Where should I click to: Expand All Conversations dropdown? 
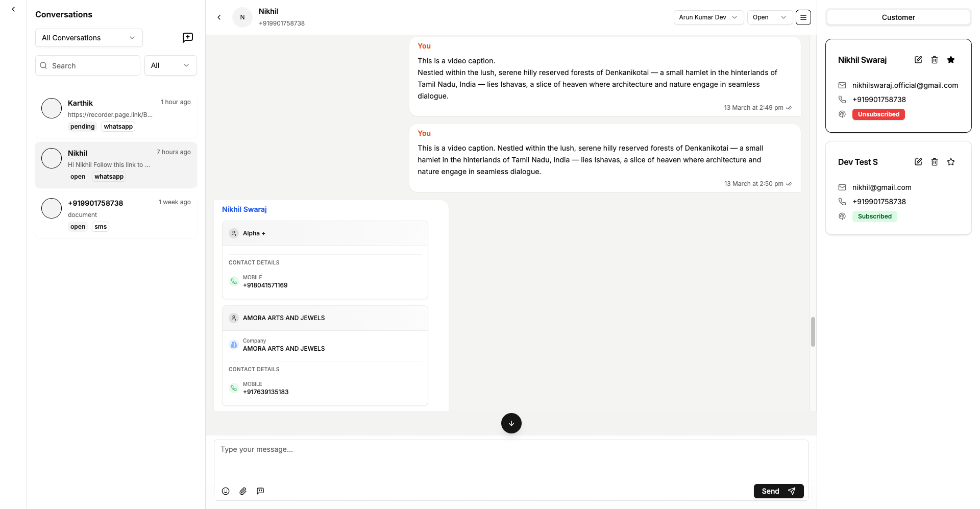pos(89,38)
